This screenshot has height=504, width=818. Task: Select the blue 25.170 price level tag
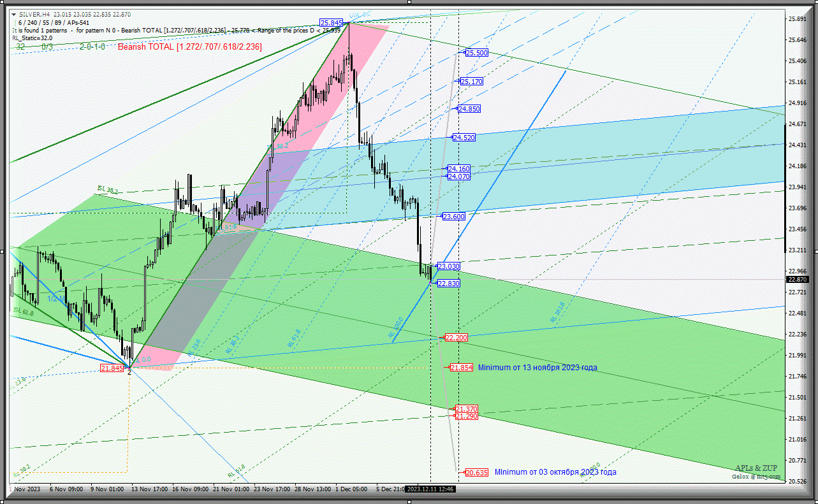tap(472, 82)
